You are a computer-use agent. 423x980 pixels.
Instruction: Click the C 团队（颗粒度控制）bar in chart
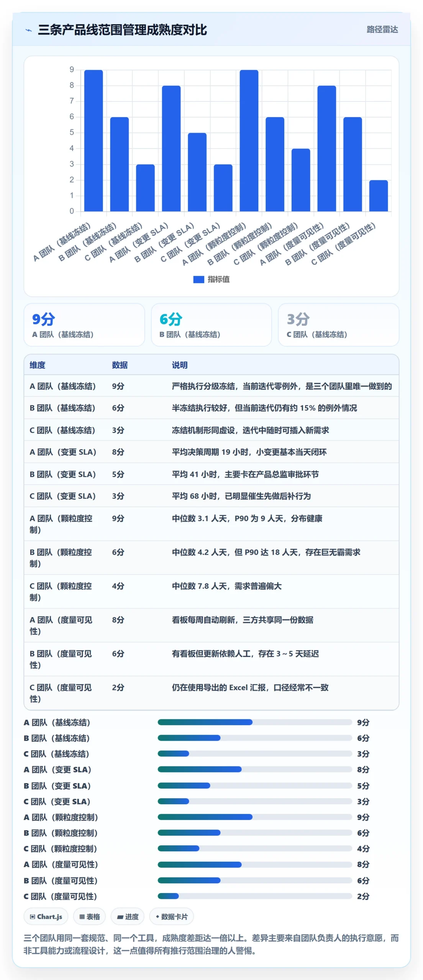pyautogui.click(x=301, y=180)
